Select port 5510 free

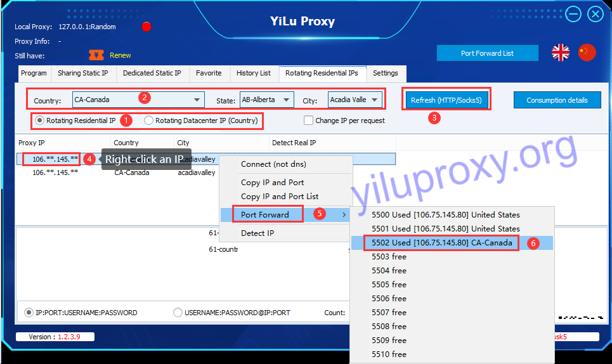tap(452, 354)
